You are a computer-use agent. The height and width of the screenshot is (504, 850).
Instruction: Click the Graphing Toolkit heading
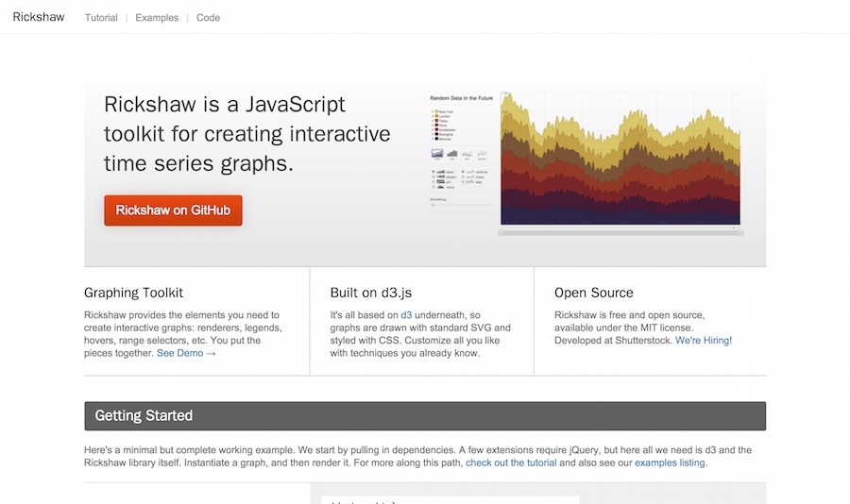pos(133,293)
